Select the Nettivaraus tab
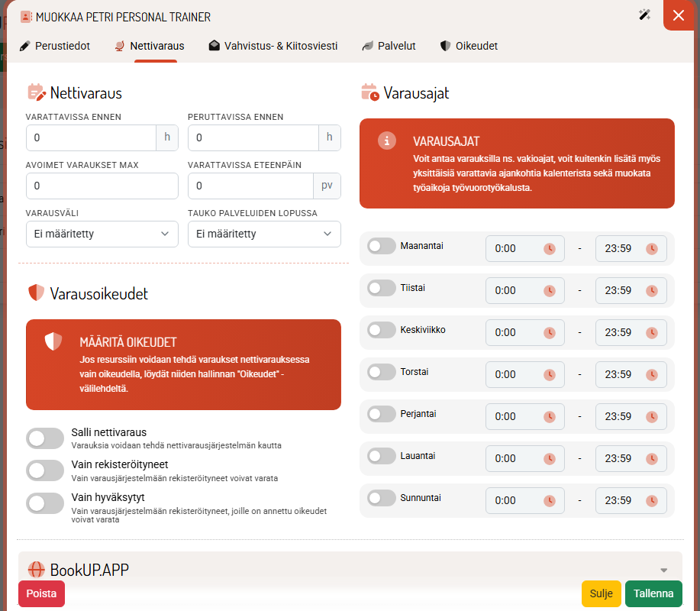Viewport: 700px width, 611px height. pyautogui.click(x=150, y=46)
